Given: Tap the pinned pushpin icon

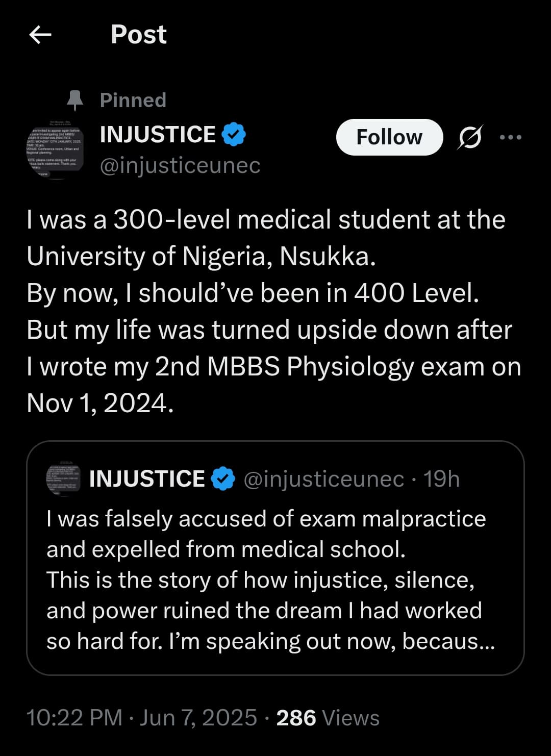Looking at the screenshot, I should pos(75,100).
